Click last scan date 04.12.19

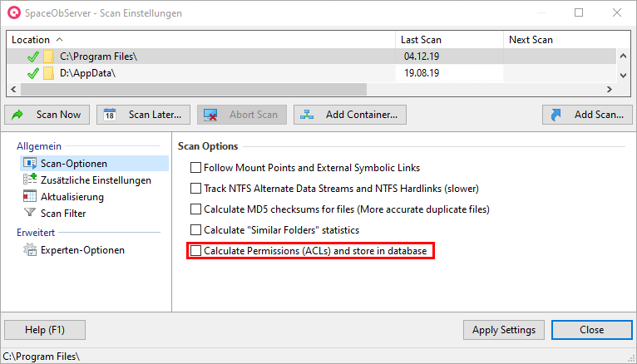coord(422,57)
